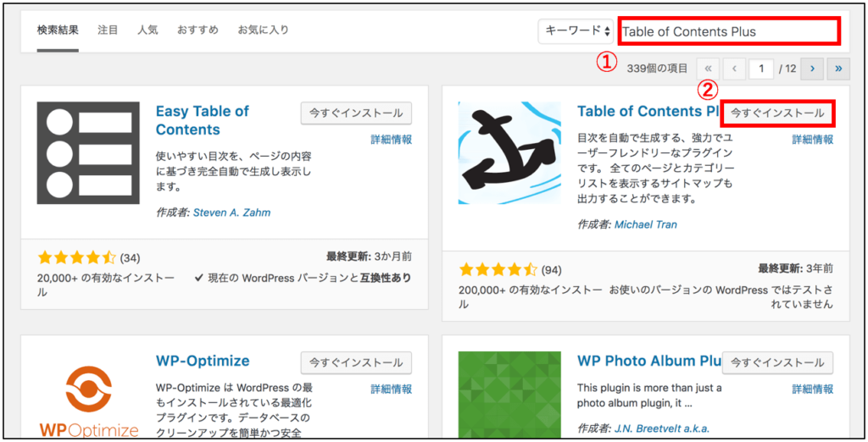Click the 200,000+ の有効なインストール text
The height and width of the screenshot is (442, 868).
(531, 297)
